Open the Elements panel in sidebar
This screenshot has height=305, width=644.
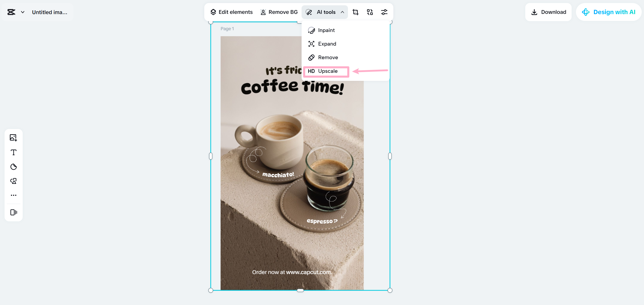14,181
